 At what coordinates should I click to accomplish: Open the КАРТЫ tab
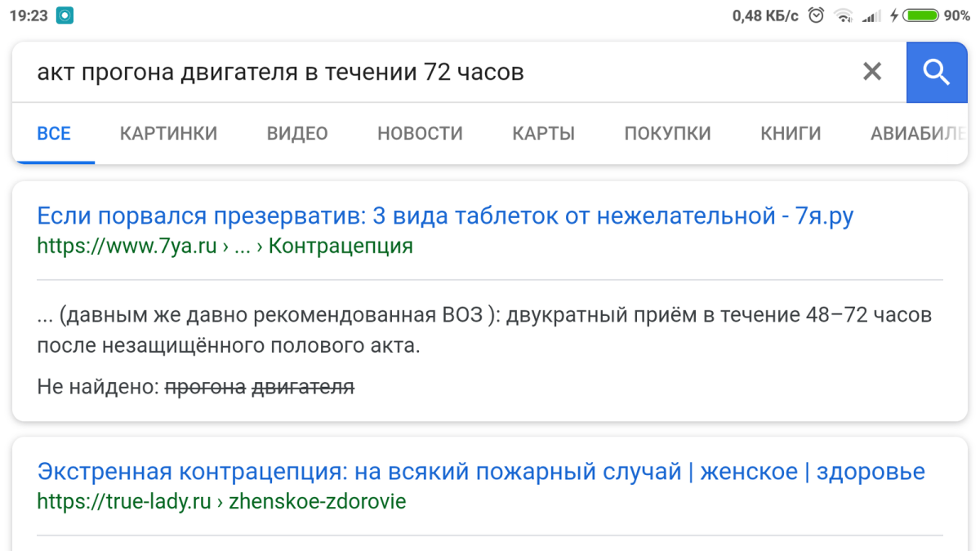point(544,133)
